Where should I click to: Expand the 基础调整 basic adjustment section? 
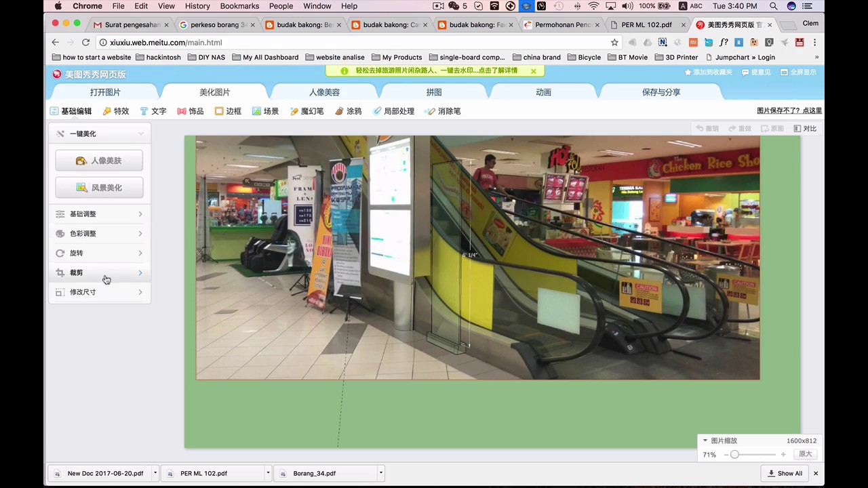pyautogui.click(x=100, y=214)
